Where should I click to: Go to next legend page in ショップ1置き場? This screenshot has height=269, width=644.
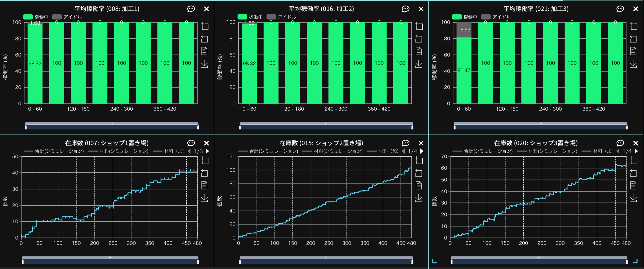(207, 151)
